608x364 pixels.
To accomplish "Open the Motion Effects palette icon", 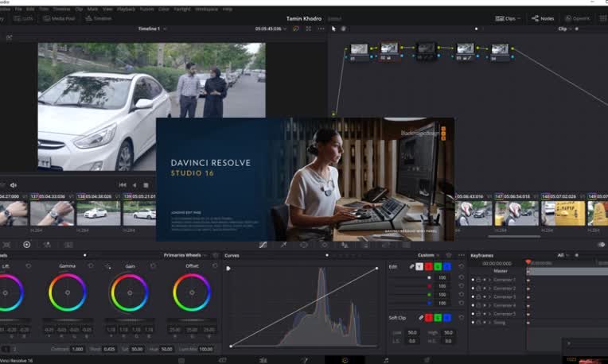I will (68, 245).
